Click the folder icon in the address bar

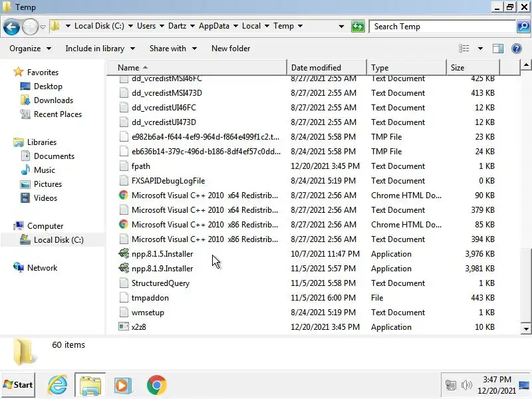[55, 26]
